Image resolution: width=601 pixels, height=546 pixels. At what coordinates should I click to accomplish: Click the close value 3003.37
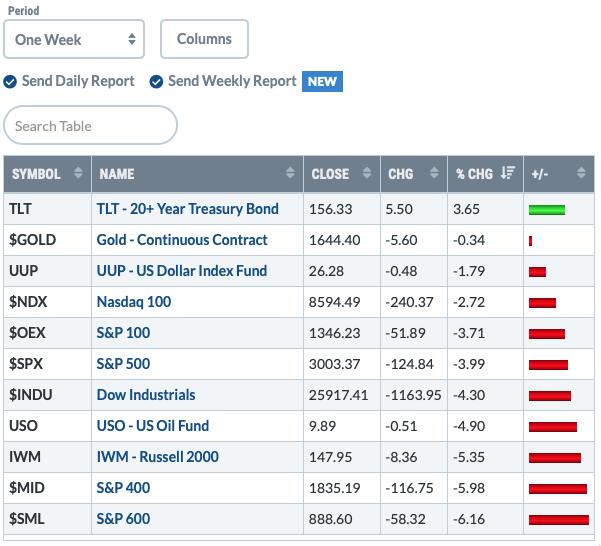pyautogui.click(x=335, y=364)
